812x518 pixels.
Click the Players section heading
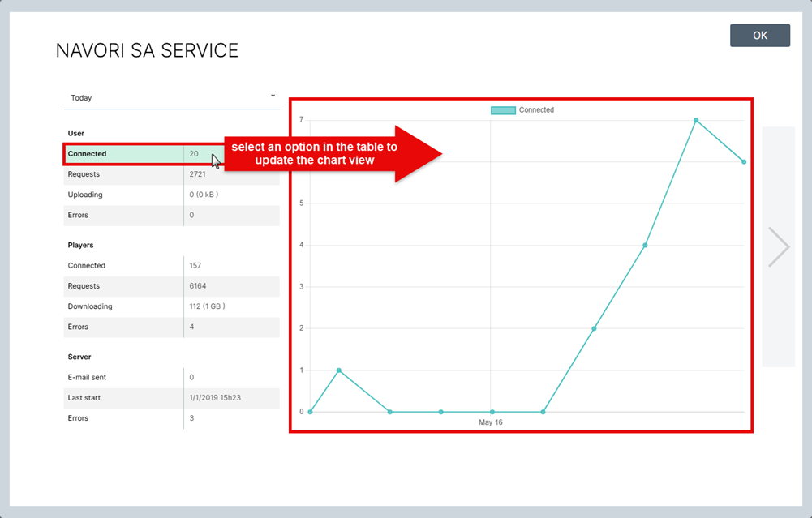pos(81,246)
